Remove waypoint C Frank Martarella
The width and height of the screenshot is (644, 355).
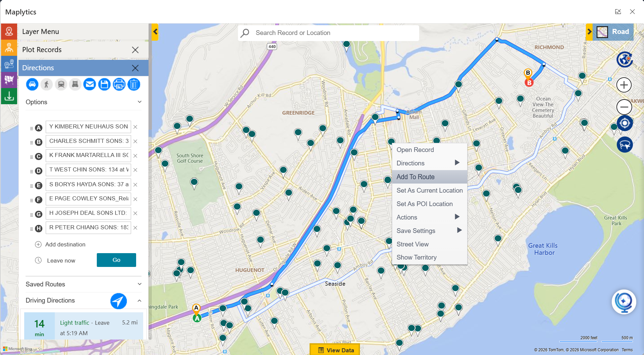pos(135,156)
